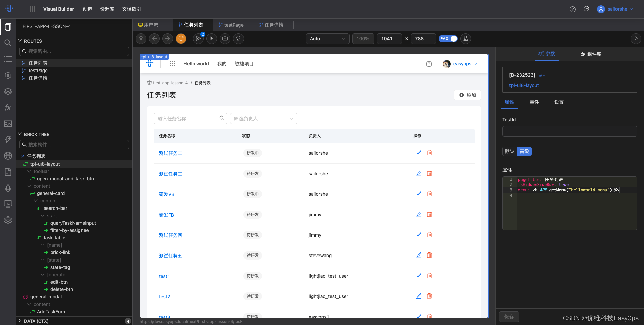644x325 pixels.
Task: Switch to the testPage tab
Action: pos(231,25)
